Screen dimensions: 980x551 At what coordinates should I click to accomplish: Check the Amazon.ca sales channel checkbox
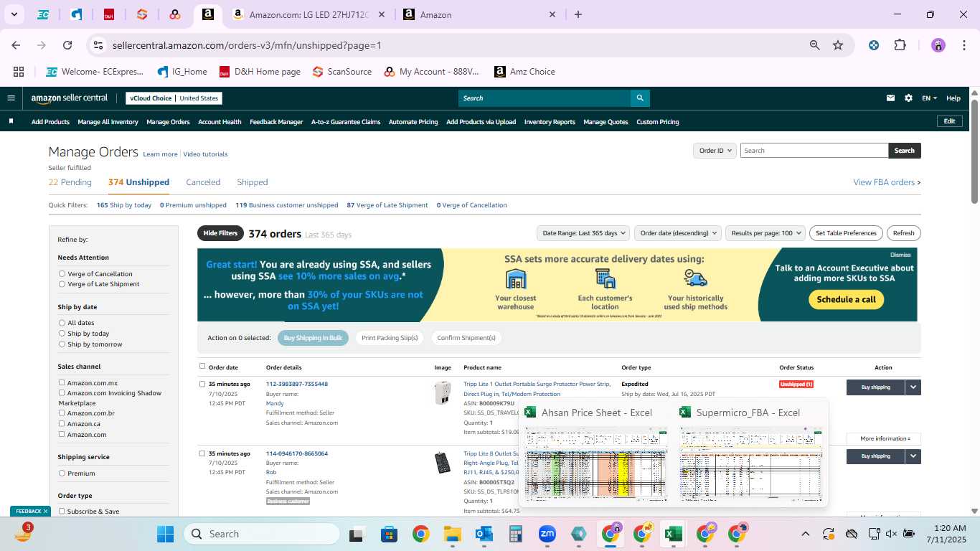coord(62,424)
